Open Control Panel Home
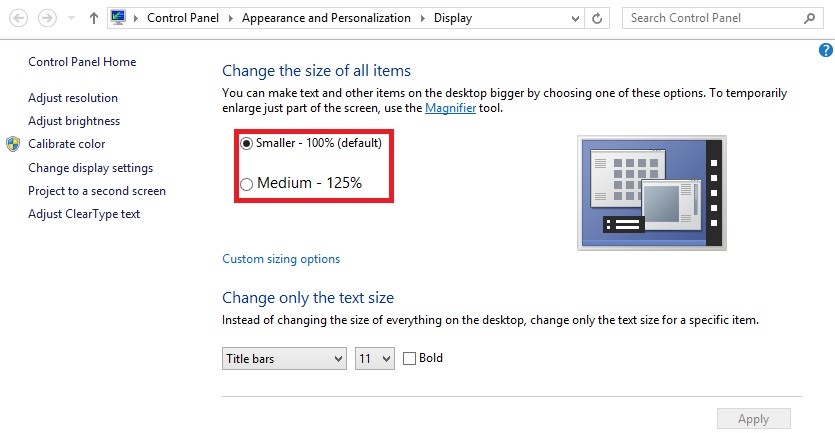Image resolution: width=835 pixels, height=433 pixels. pyautogui.click(x=82, y=62)
